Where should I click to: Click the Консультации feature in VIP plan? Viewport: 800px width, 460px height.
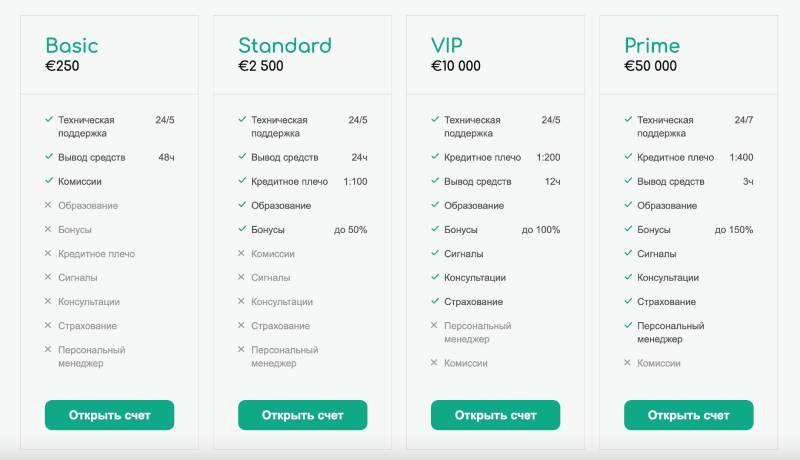pos(475,277)
